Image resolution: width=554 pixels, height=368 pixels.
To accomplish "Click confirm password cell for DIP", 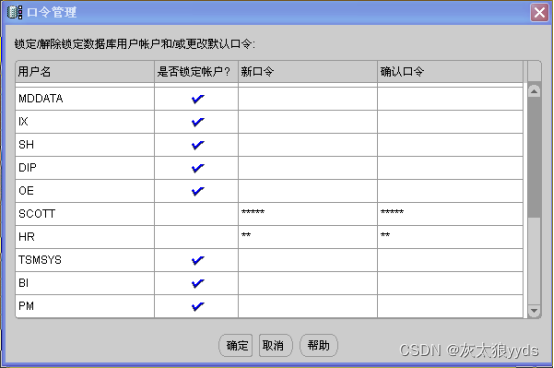I will 450,168.
